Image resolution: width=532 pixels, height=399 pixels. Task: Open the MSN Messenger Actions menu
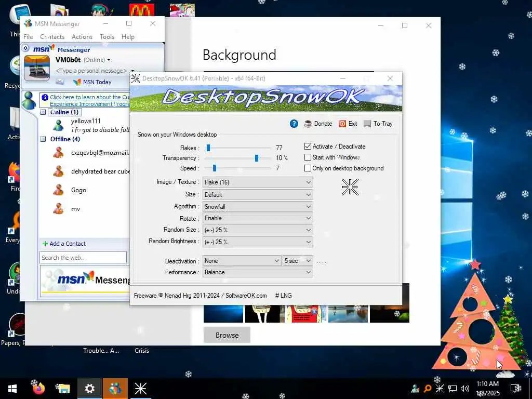click(82, 37)
